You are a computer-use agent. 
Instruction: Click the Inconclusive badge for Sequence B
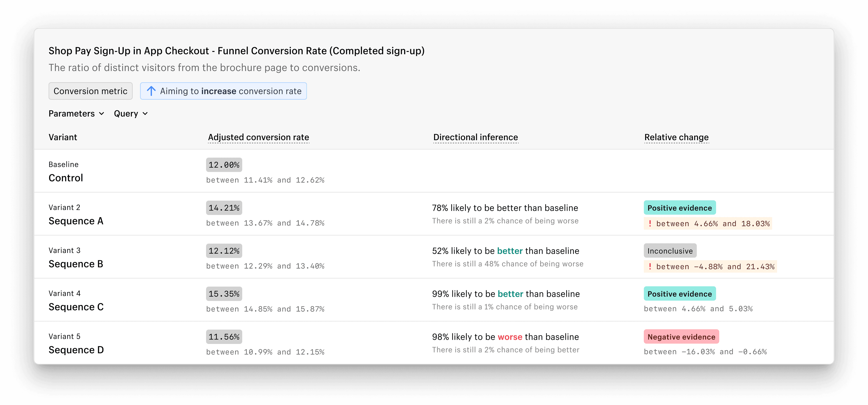[x=670, y=251]
